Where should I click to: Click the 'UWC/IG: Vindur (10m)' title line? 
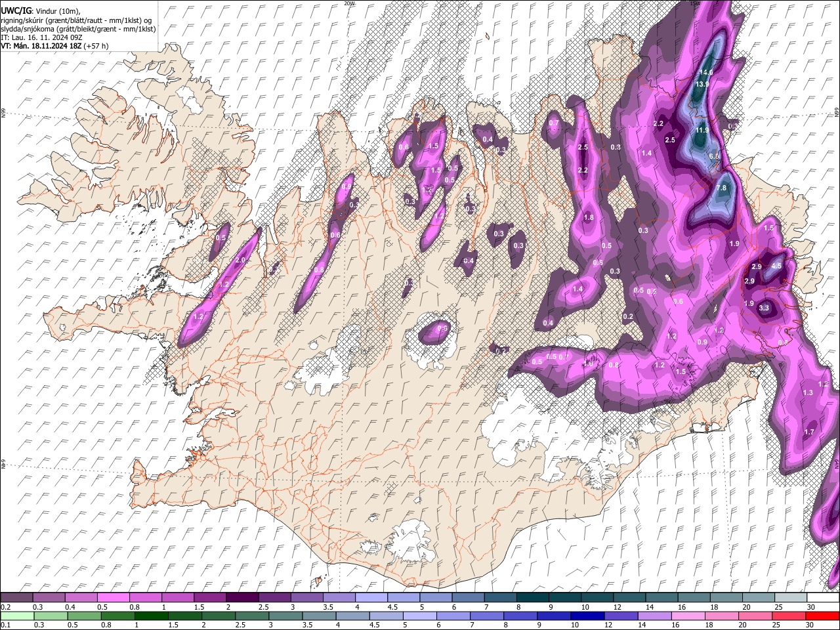tap(41, 11)
